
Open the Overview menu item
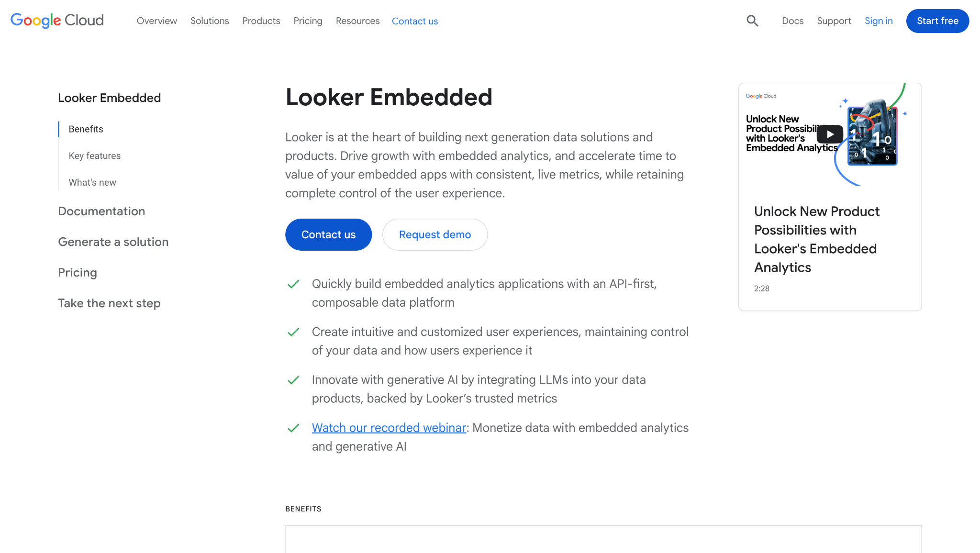156,21
